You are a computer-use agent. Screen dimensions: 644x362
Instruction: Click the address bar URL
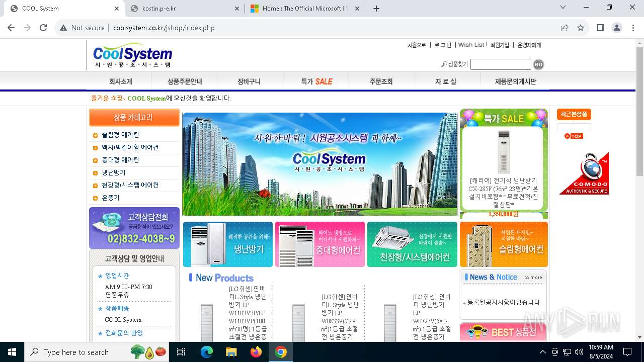click(164, 28)
